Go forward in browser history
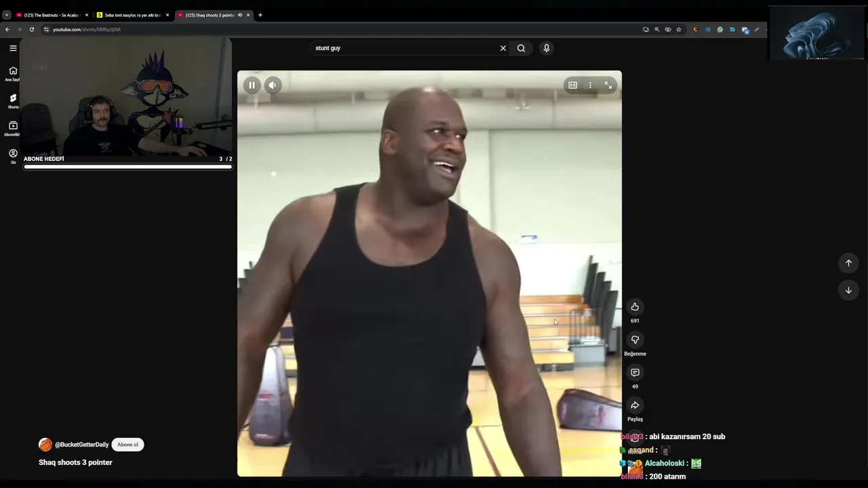The width and height of the screenshot is (868, 488). [20, 30]
